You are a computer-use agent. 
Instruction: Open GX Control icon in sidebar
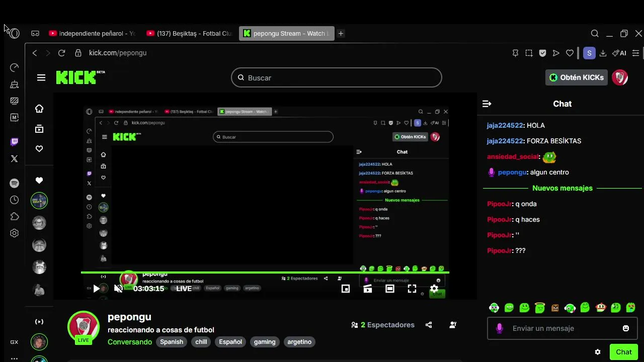point(14,67)
